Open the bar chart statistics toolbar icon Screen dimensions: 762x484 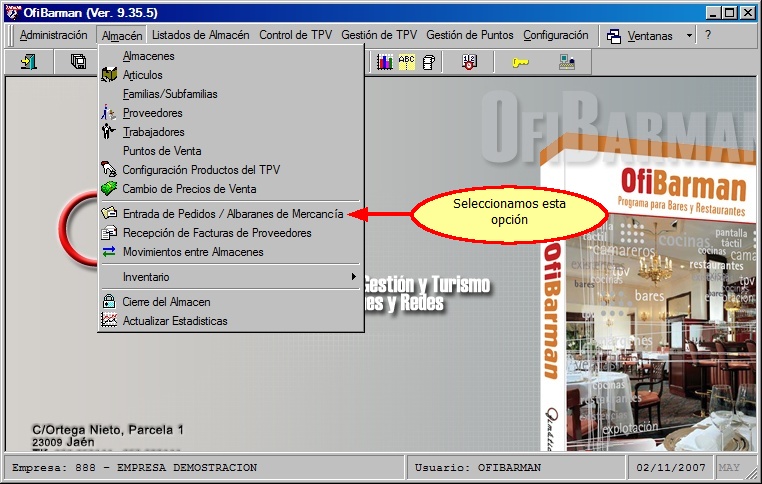(x=384, y=62)
